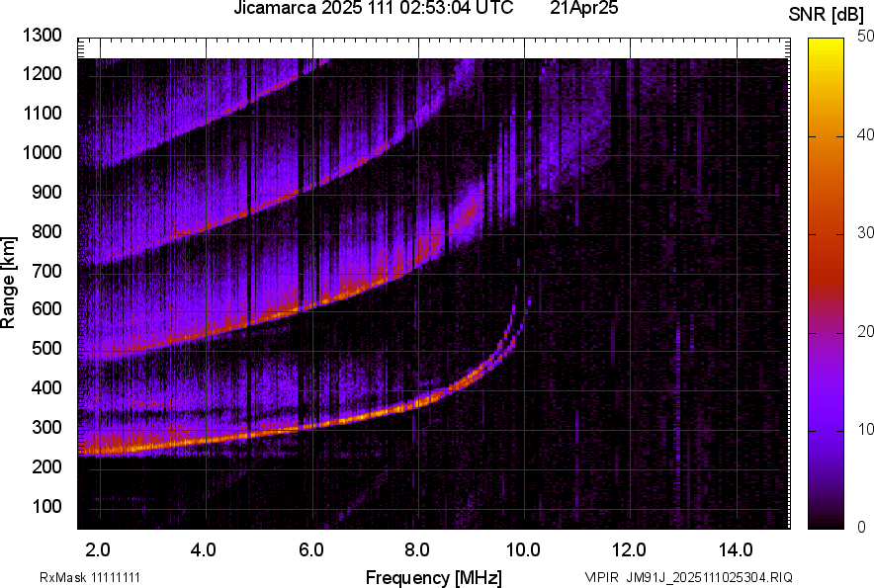Click the 14.0 tick on the frequency axis
874x588 pixels.
(x=736, y=549)
